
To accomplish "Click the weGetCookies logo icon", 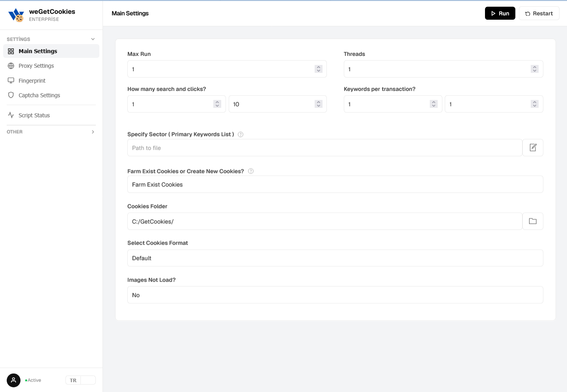I will click(16, 15).
